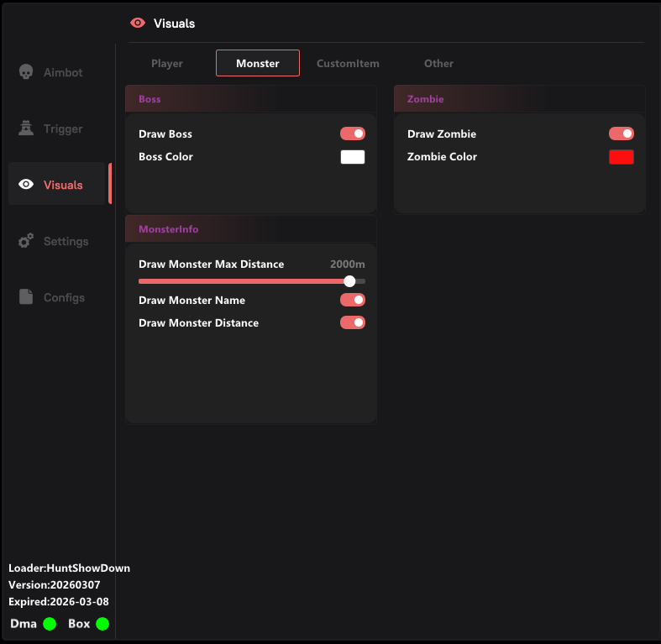Pick the red Zombie Color swatch
The height and width of the screenshot is (644, 661).
(621, 157)
